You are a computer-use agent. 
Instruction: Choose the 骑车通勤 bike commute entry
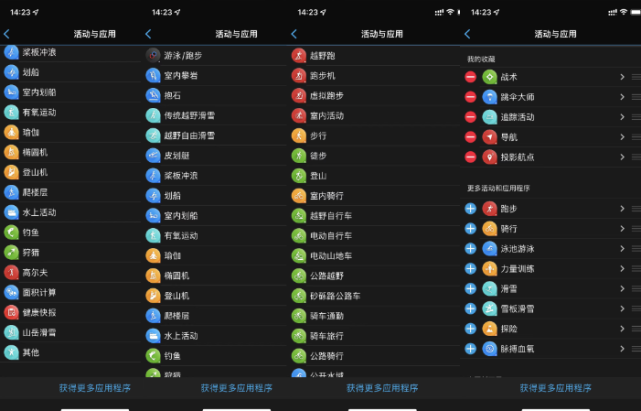[375, 316]
